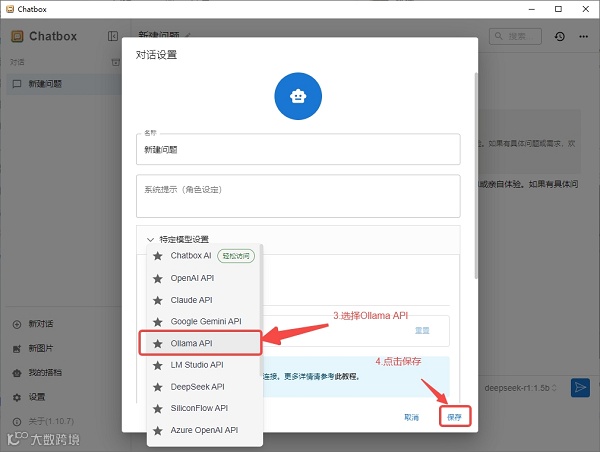Click the star icon beside Ollama API
The image size is (600, 452).
pos(158,343)
